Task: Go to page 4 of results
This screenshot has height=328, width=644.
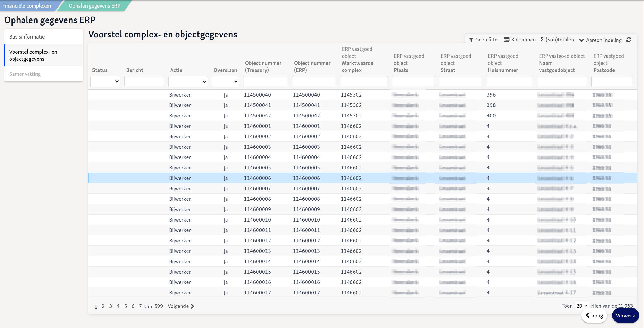Action: [x=118, y=306]
